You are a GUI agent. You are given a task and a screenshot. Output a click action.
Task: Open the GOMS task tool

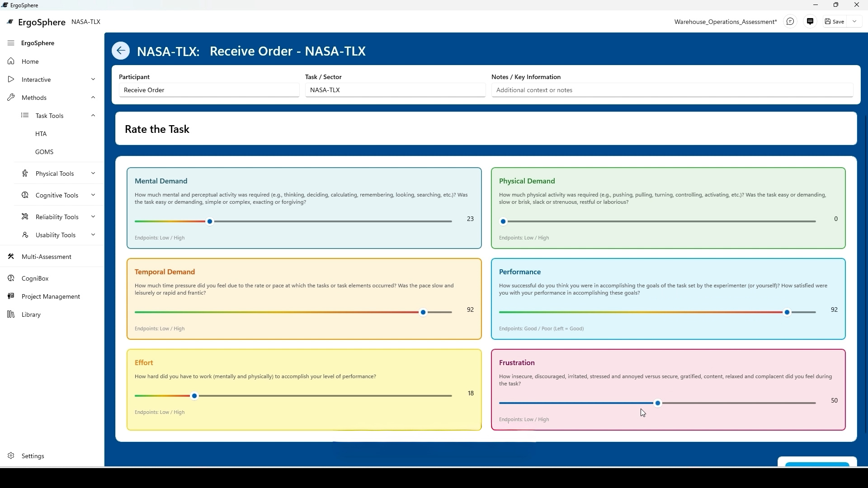click(44, 152)
